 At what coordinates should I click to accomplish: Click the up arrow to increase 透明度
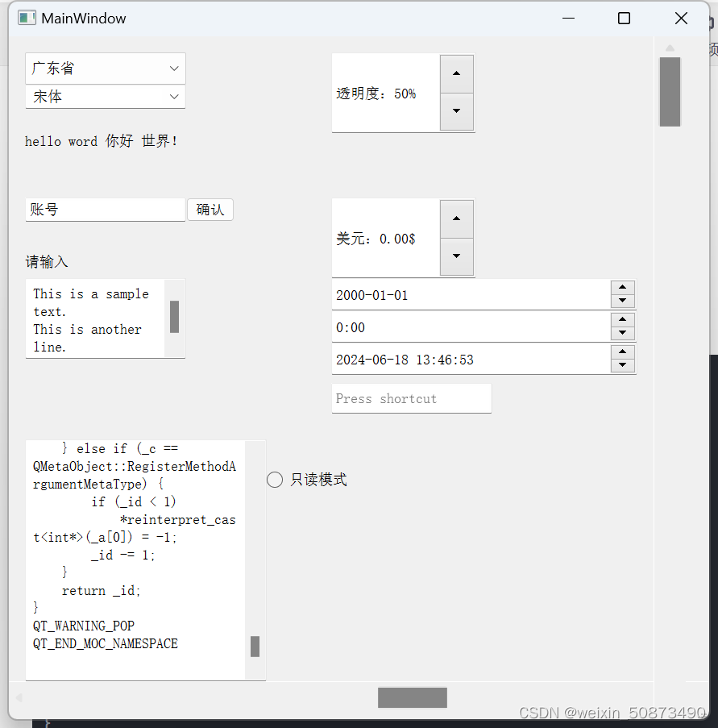pos(456,73)
